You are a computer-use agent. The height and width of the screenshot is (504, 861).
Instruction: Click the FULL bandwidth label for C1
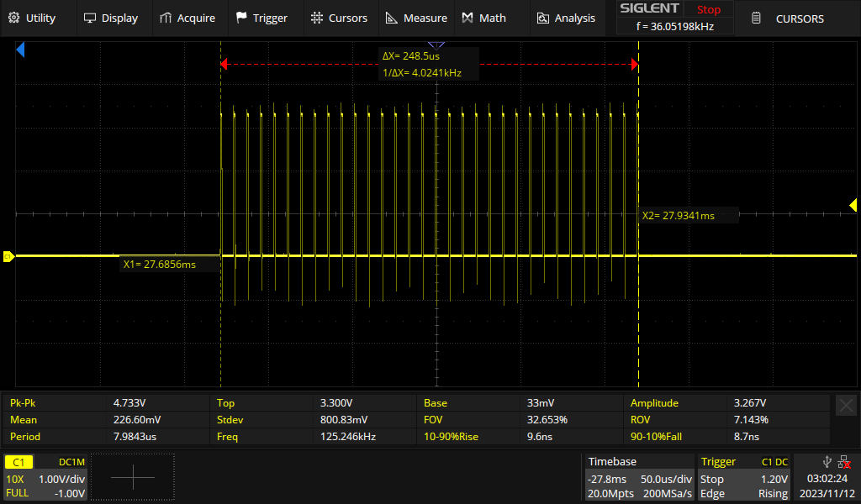pos(17,493)
